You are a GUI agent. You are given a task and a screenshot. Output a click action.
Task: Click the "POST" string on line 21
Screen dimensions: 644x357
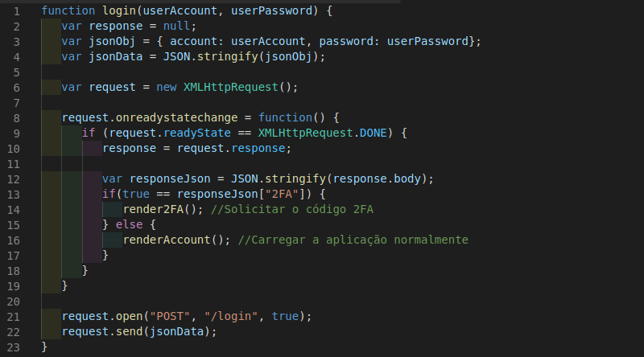point(170,316)
